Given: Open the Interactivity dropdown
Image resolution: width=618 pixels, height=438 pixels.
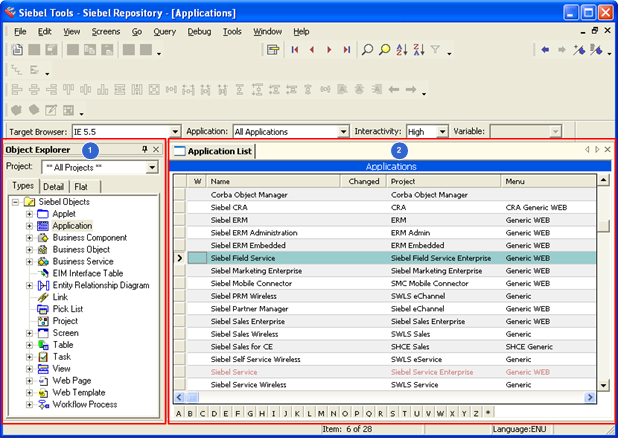Looking at the screenshot, I should click(443, 131).
